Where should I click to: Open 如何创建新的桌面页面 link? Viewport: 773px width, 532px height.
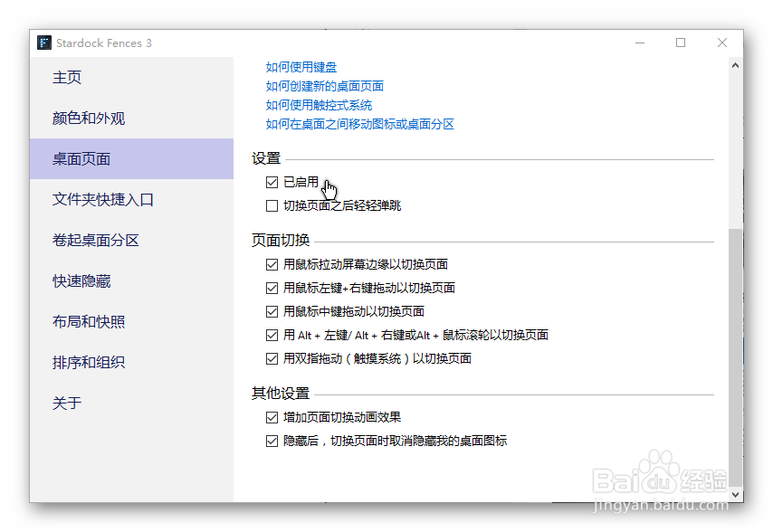(x=324, y=86)
